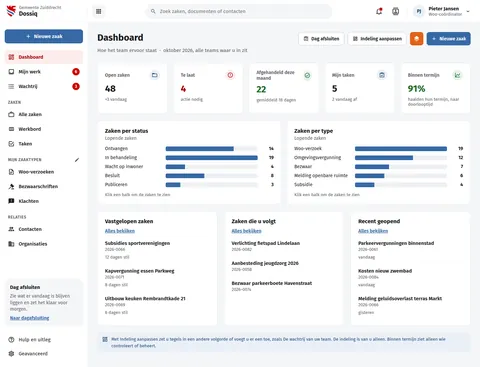The height and width of the screenshot is (367, 480).
Task: Open Klachten zaaktype
Action: [44, 201]
